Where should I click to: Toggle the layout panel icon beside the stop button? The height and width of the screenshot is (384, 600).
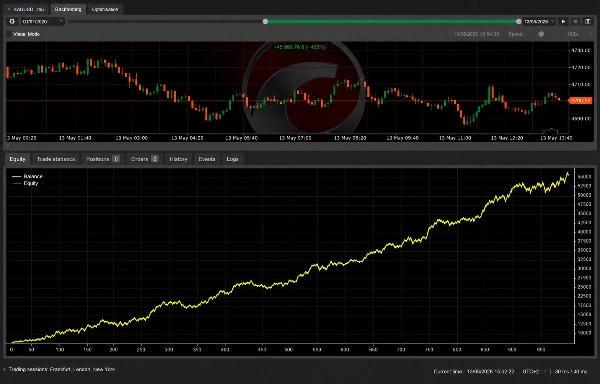pyautogui.click(x=588, y=22)
